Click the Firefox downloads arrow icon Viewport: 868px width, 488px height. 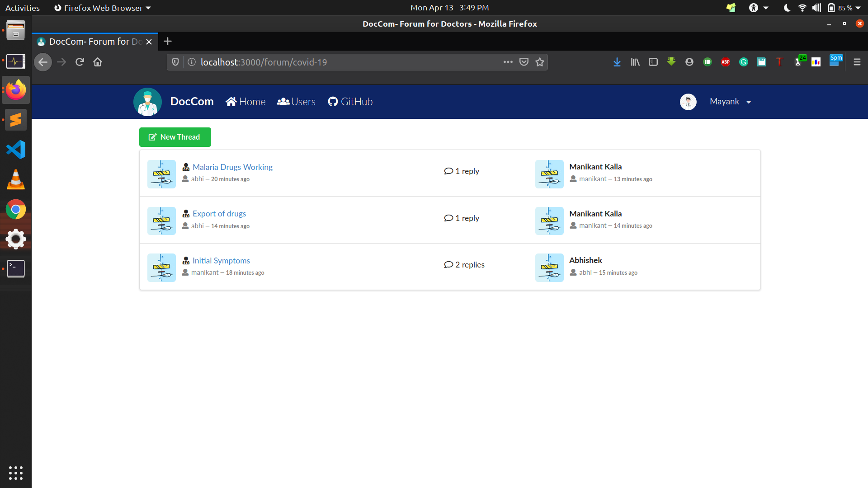(x=617, y=62)
